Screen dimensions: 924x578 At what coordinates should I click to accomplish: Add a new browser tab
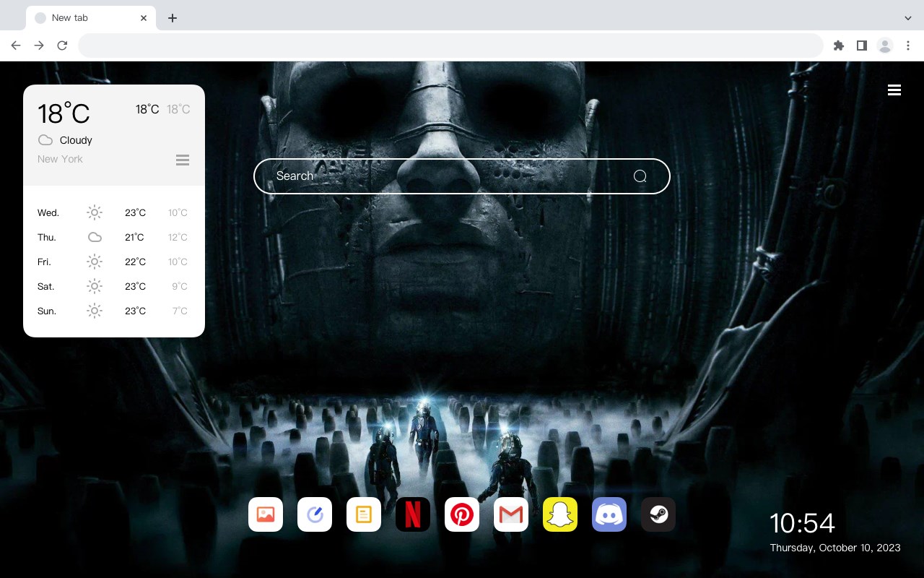[172, 18]
